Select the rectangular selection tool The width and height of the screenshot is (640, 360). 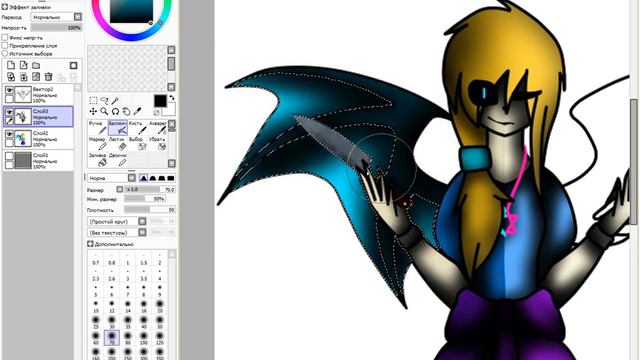point(93,100)
